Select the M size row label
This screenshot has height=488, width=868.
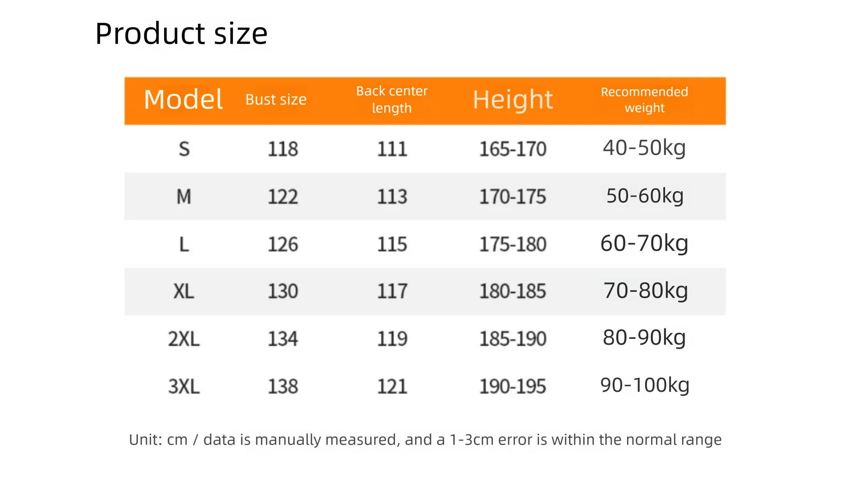click(184, 197)
